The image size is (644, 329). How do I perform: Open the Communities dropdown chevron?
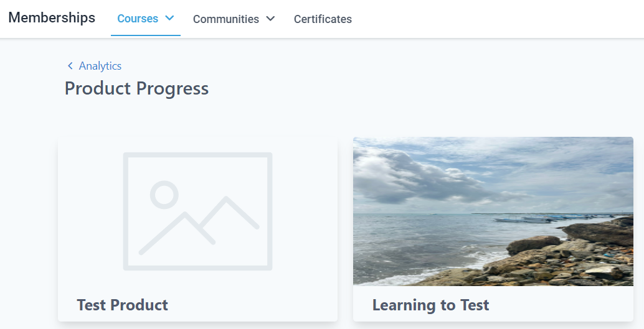click(x=270, y=19)
